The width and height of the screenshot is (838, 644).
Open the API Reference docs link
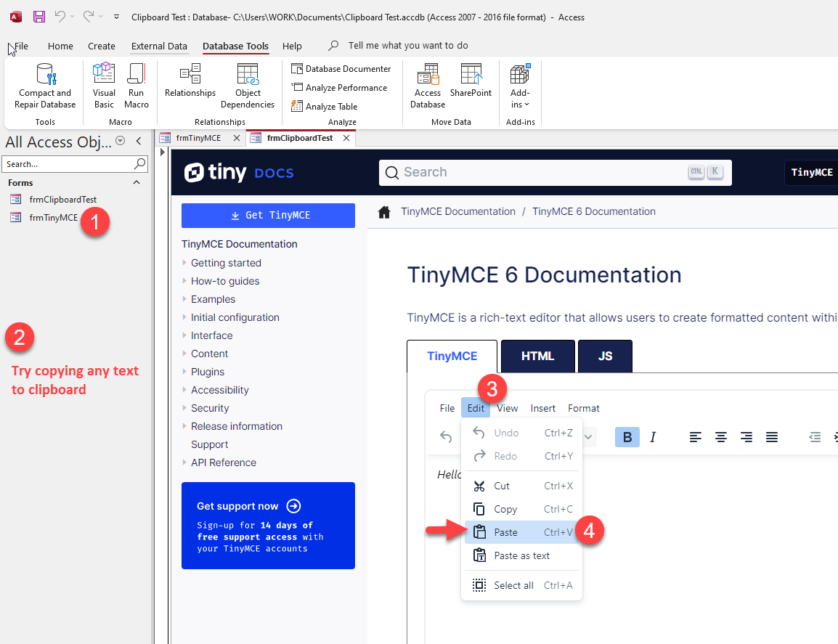pos(224,462)
